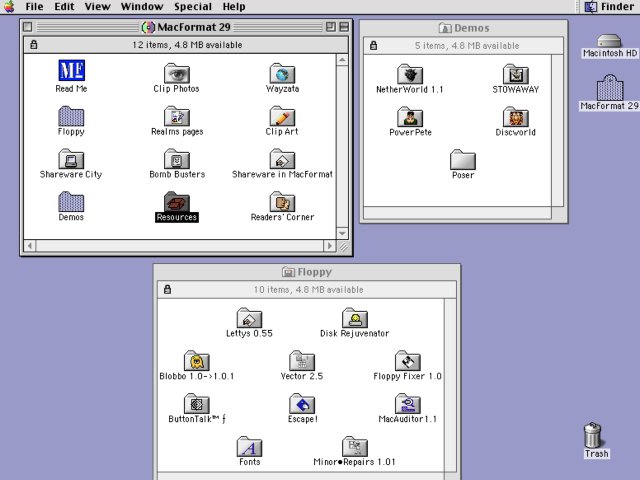640x480 pixels.
Task: Open the Special menu
Action: tap(193, 7)
